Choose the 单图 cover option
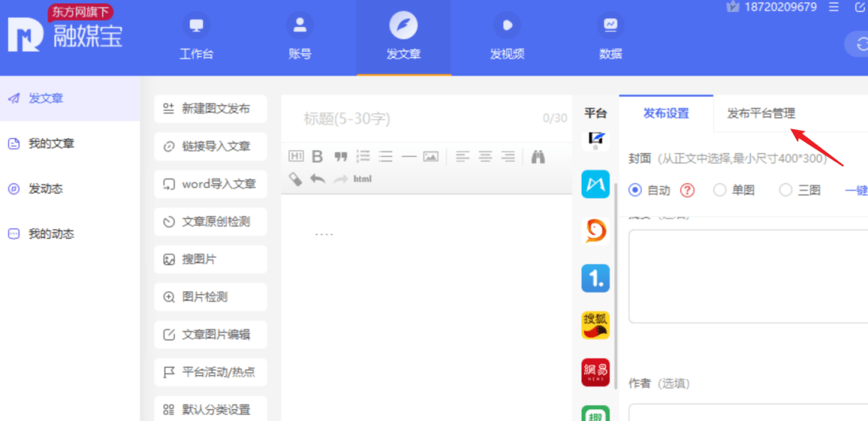 pyautogui.click(x=720, y=190)
